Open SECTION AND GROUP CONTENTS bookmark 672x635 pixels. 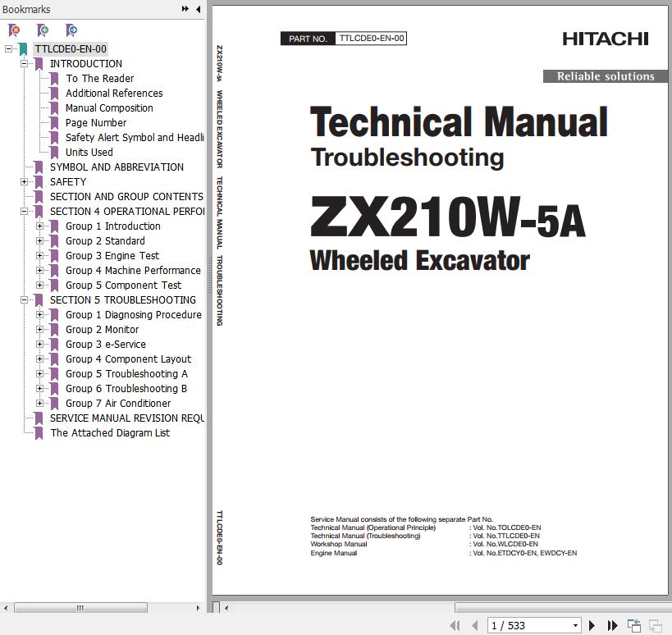(x=126, y=197)
